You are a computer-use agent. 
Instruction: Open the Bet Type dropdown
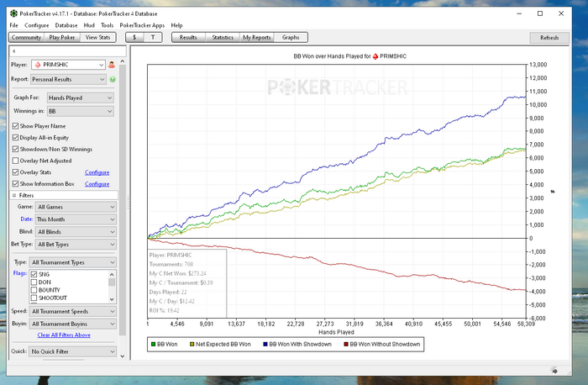(x=76, y=245)
